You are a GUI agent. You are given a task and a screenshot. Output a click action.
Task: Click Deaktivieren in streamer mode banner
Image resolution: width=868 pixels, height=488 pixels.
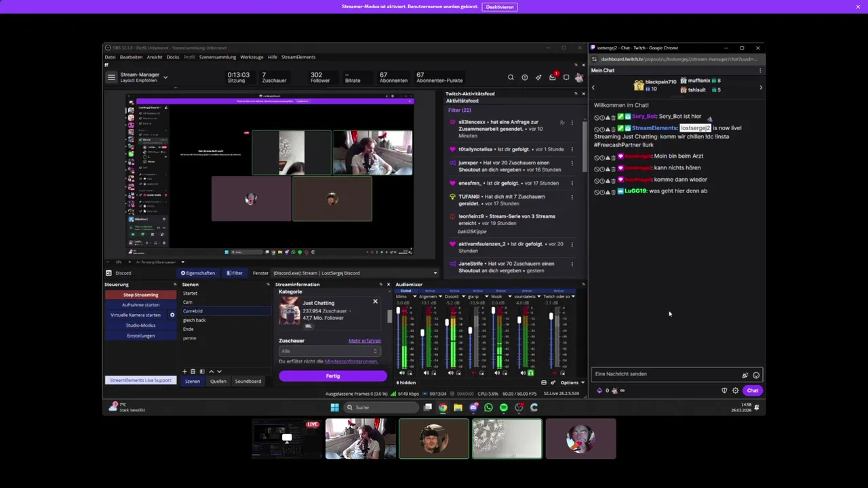coord(500,7)
